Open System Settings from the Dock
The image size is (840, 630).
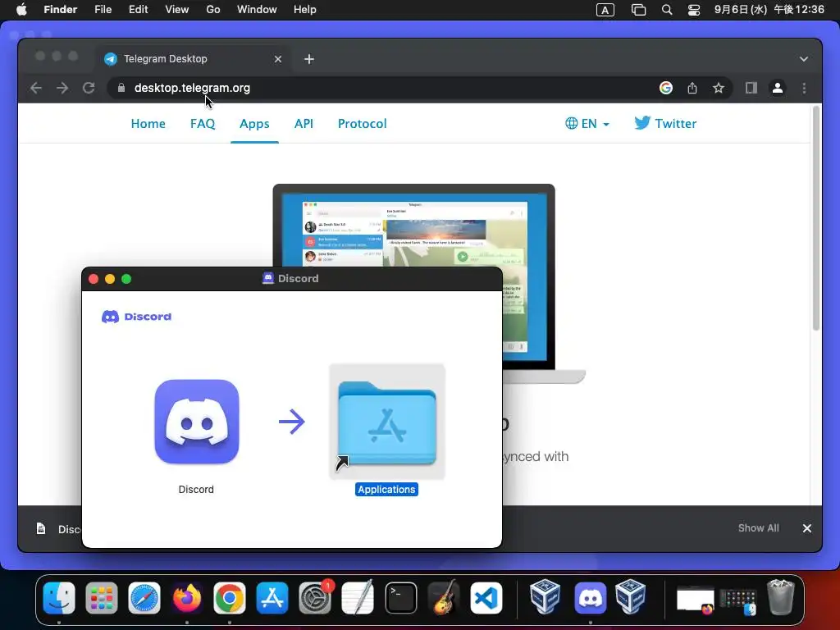[x=315, y=597]
